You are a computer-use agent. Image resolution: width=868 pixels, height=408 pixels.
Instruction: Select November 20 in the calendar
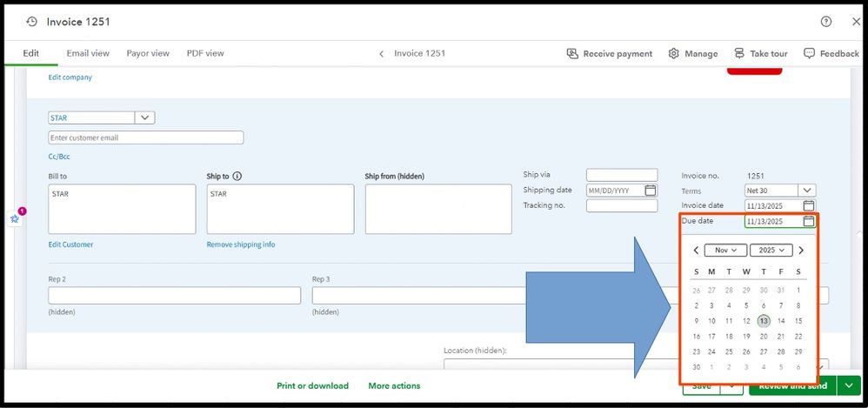click(x=764, y=337)
